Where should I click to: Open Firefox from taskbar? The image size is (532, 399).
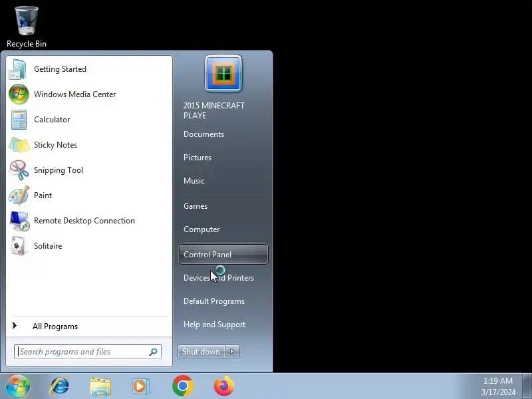pos(224,386)
